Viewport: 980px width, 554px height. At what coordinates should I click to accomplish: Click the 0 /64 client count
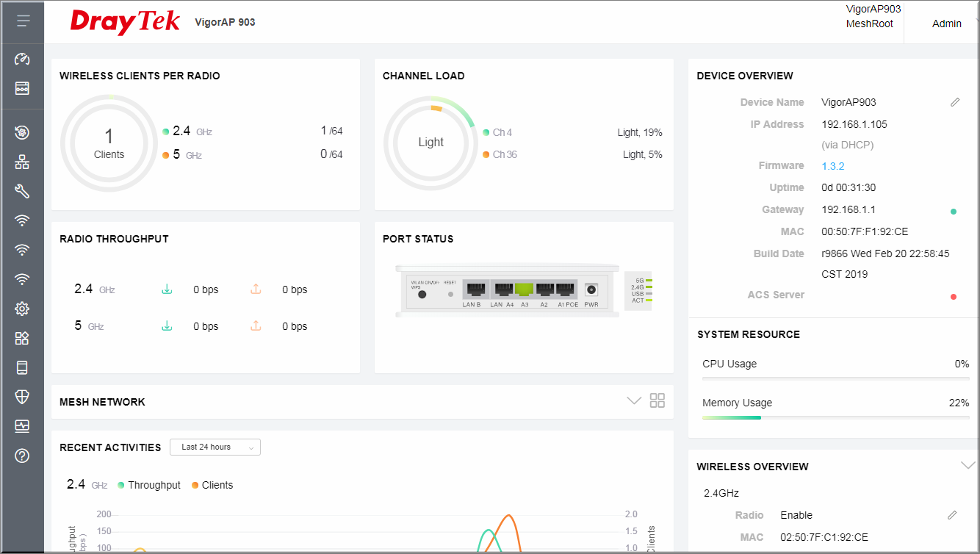332,154
